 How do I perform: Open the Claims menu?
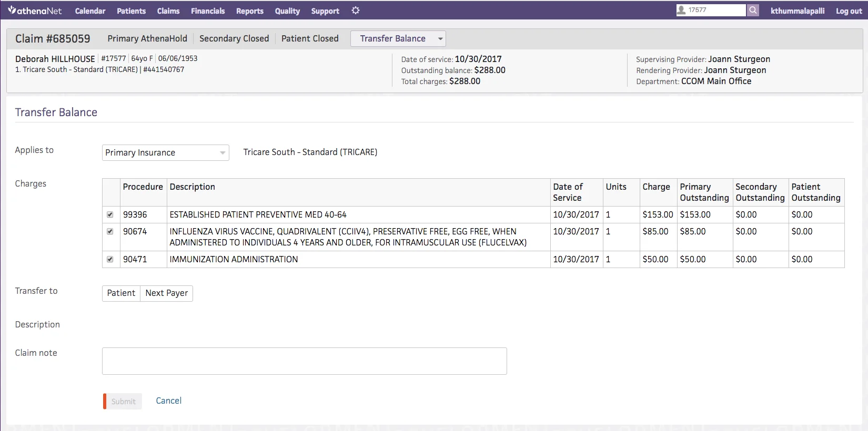168,11
